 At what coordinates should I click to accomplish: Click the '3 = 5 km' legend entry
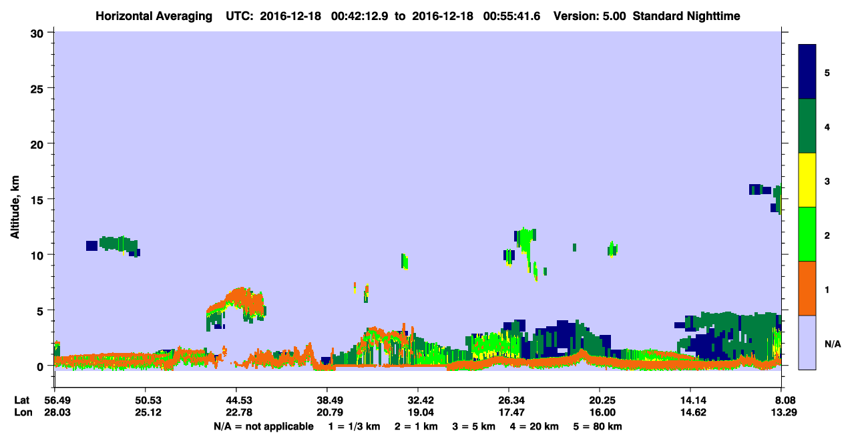click(x=476, y=426)
